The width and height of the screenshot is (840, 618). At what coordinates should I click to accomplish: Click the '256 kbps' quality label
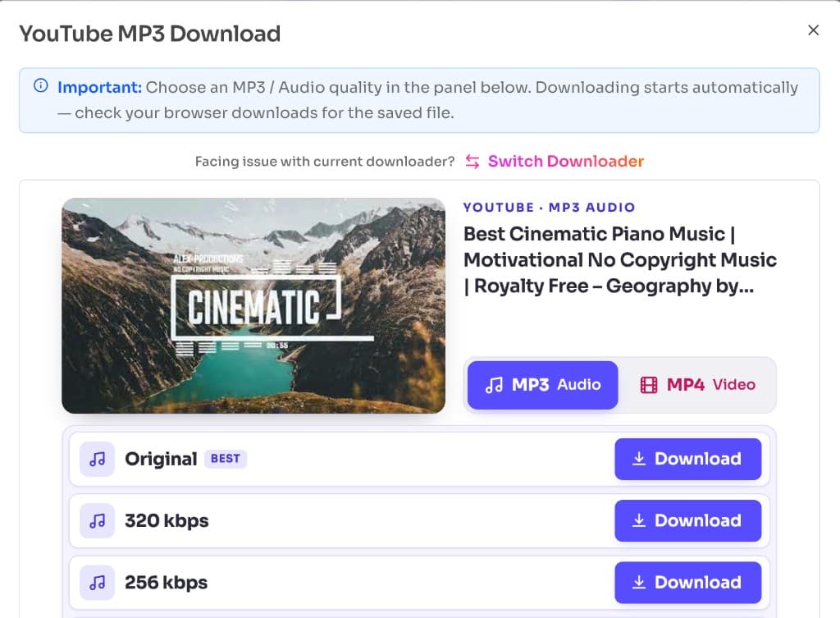[x=166, y=582]
